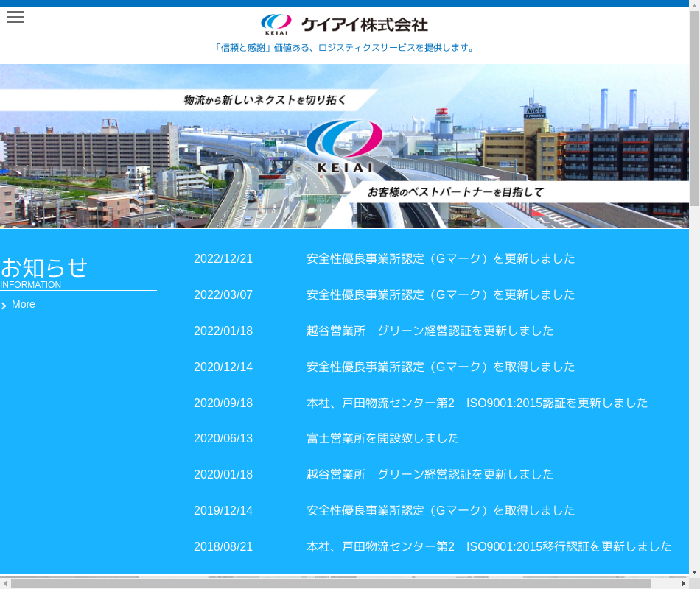Click the banner text お客様のベストパートナーを目指して

pos(455,192)
